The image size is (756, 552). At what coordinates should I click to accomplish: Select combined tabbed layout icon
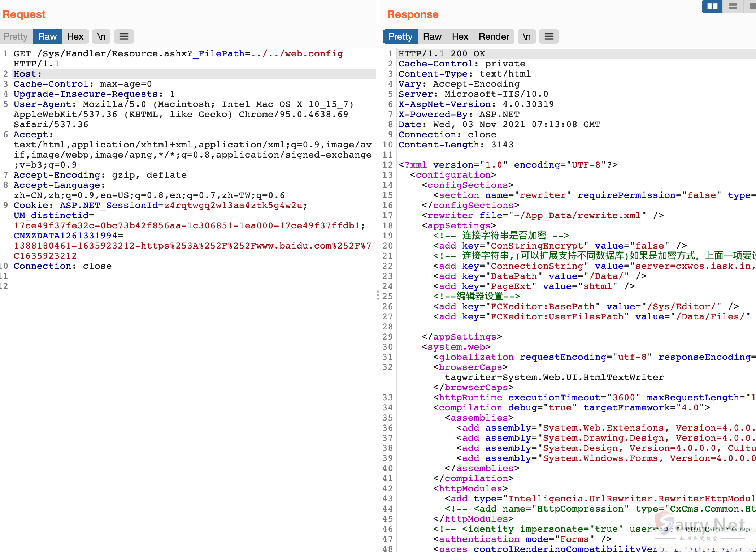(x=752, y=6)
